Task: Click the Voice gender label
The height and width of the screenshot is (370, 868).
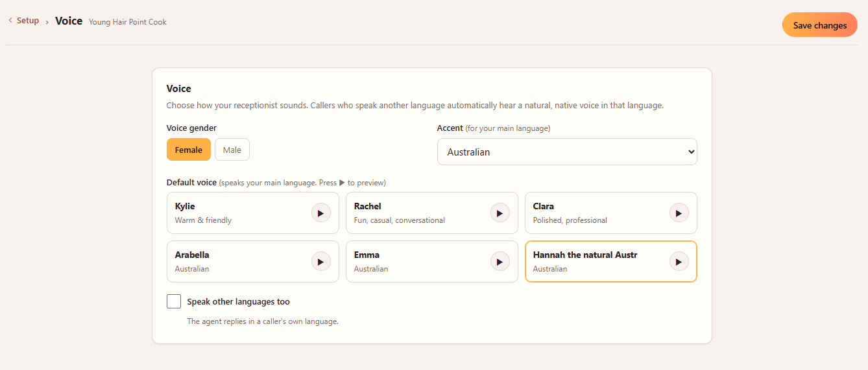Action: (191, 128)
